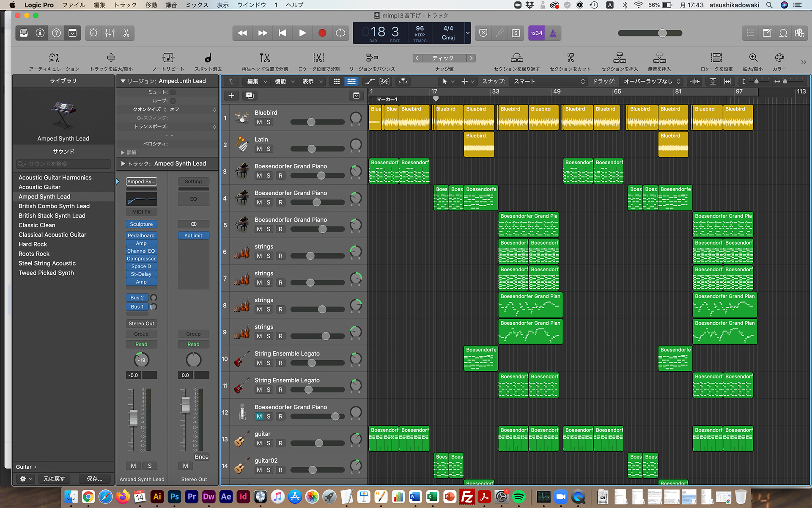Image resolution: width=812 pixels, height=508 pixels.
Task: Click the rewind transport button
Action: pos(242,33)
